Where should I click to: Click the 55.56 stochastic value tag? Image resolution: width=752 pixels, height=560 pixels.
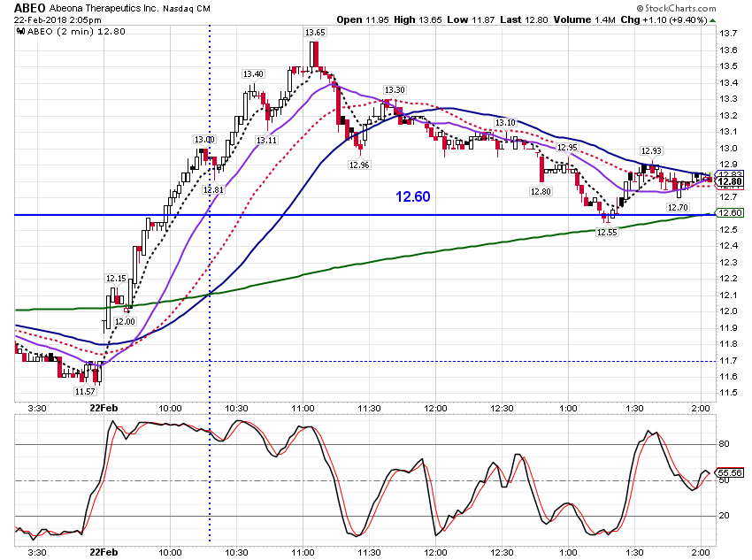click(730, 472)
